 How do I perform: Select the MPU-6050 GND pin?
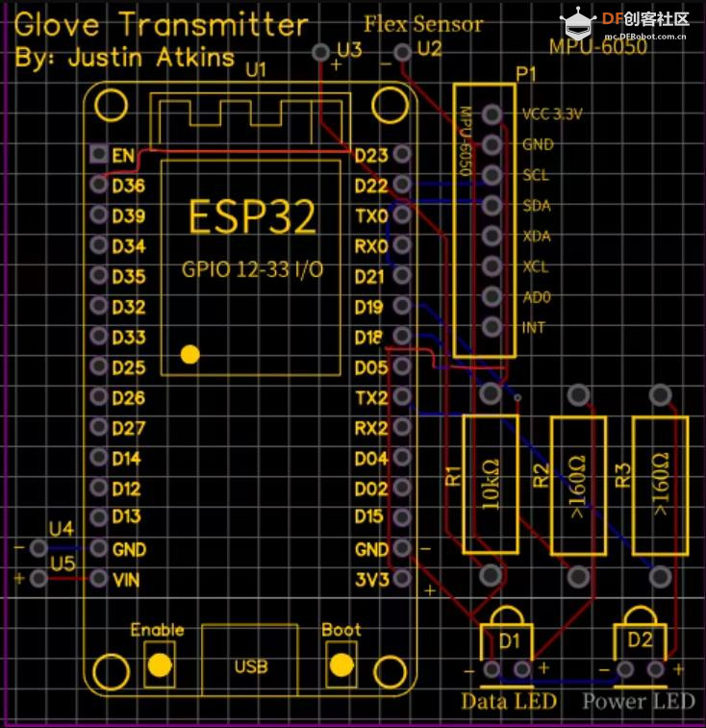492,145
